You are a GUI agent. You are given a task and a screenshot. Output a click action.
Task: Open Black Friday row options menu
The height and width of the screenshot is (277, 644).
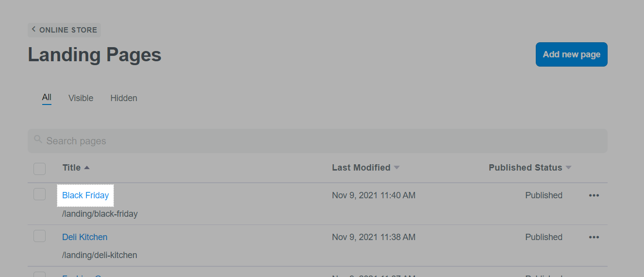pyautogui.click(x=594, y=195)
